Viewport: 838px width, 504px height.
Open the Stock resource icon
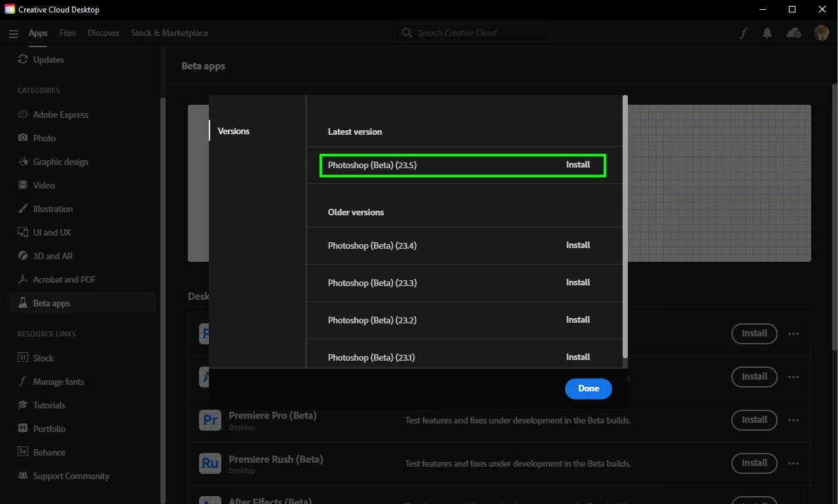click(x=23, y=358)
